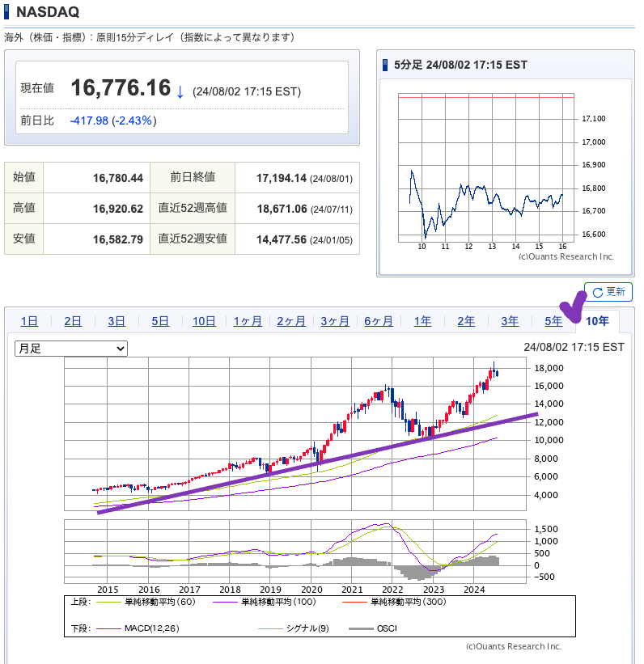Click the 5分足 24/08/02 17:15 EST header
This screenshot has width=644, height=664.
pyautogui.click(x=460, y=65)
